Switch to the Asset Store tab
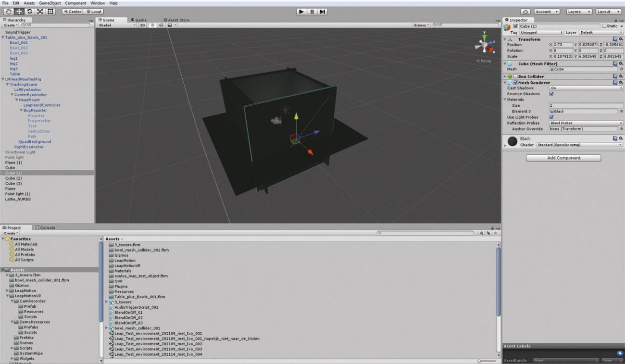 click(x=176, y=20)
